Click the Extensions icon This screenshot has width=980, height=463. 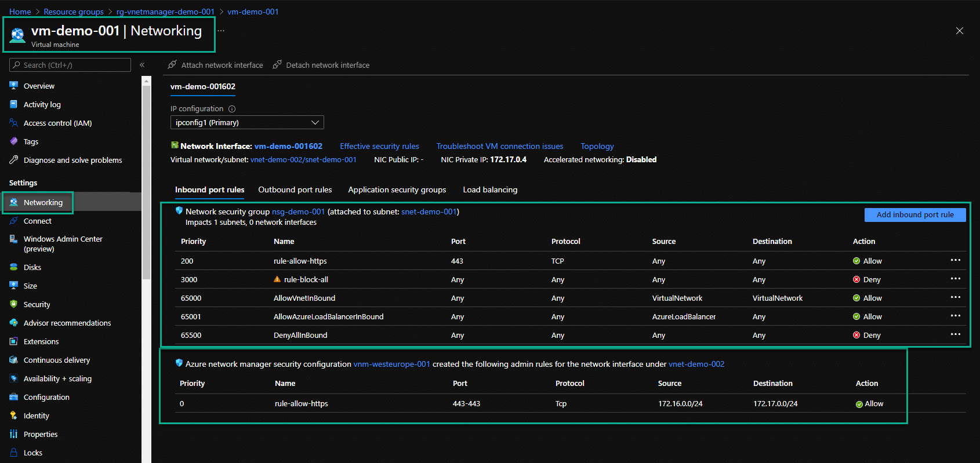(14, 341)
